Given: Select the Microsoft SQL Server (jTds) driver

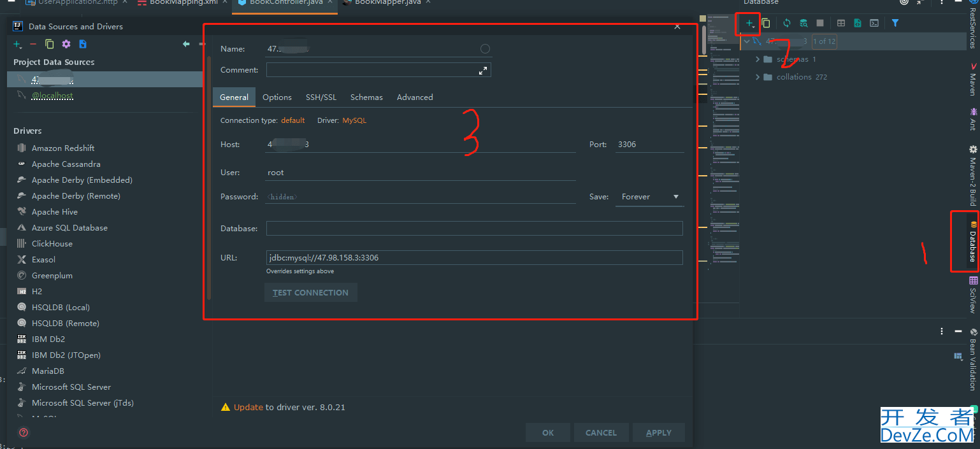Looking at the screenshot, I should 83,403.
